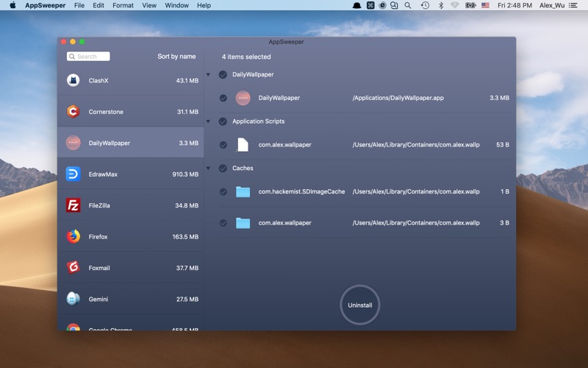Click the Bluetooth menu bar icon
Image resolution: width=588 pixels, height=368 pixels.
click(441, 5)
